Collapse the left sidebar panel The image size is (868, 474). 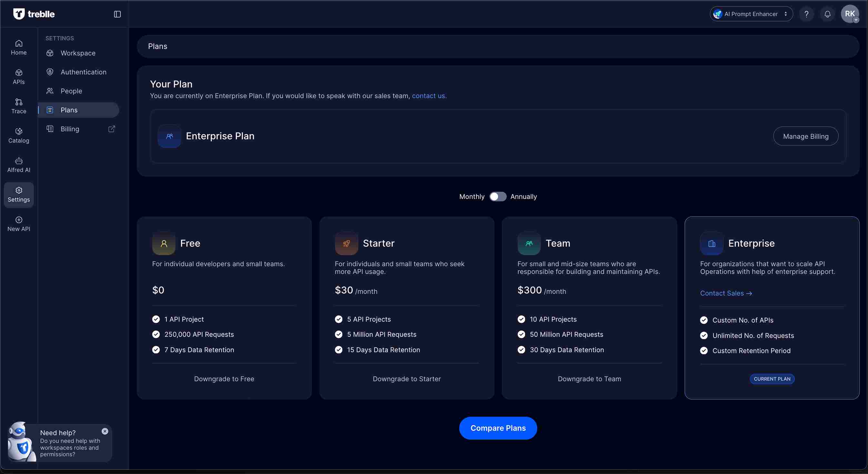click(117, 14)
